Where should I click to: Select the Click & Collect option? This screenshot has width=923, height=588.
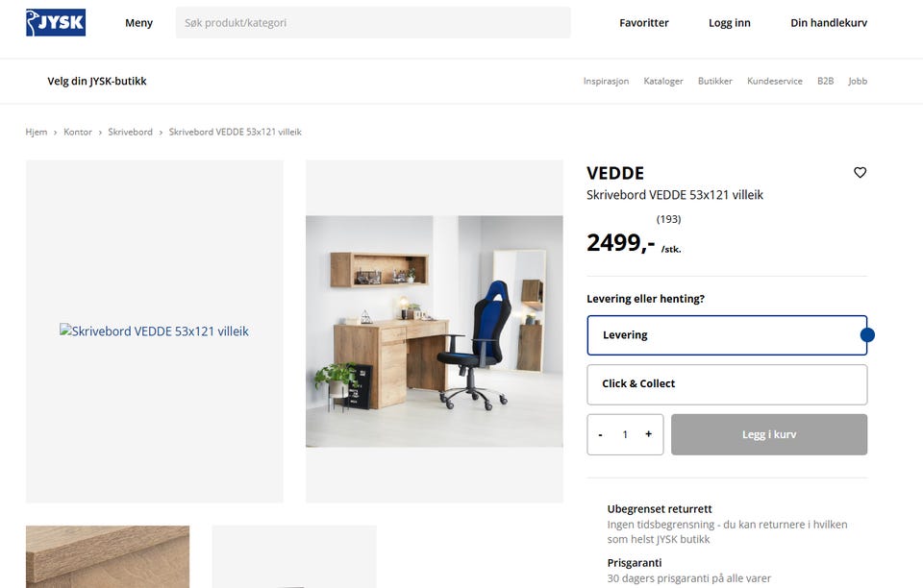point(727,384)
